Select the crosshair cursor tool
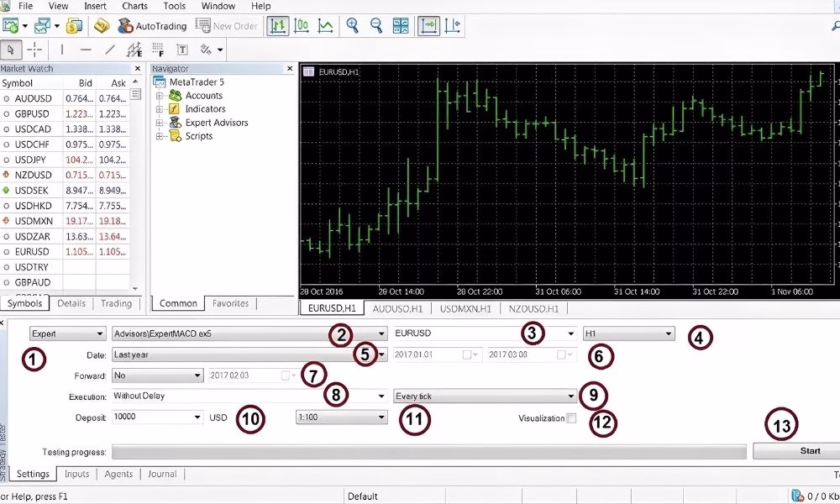Screen dimensions: 840x504 (x=34, y=50)
